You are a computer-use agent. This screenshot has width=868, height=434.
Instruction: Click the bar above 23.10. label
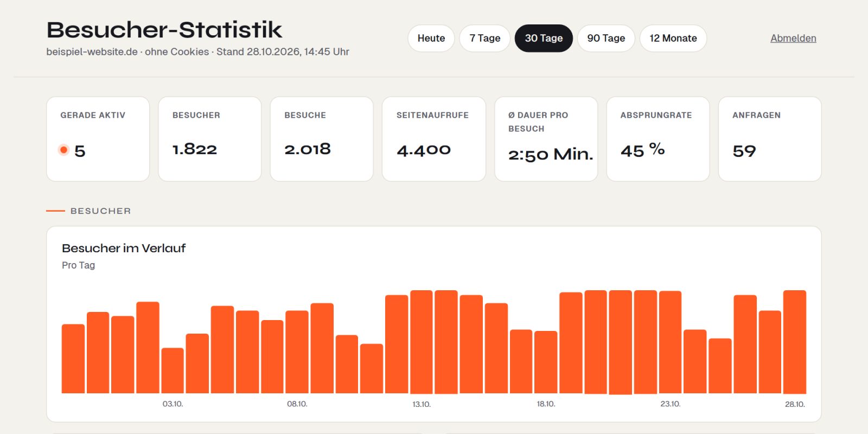pyautogui.click(x=670, y=342)
